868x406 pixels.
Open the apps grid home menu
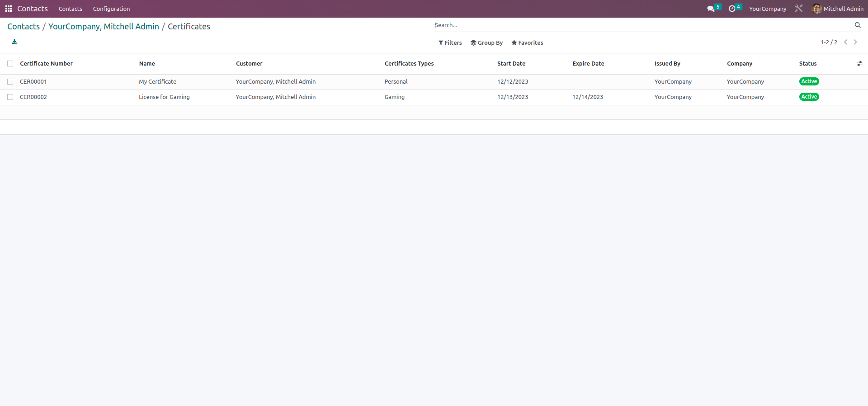click(x=8, y=9)
